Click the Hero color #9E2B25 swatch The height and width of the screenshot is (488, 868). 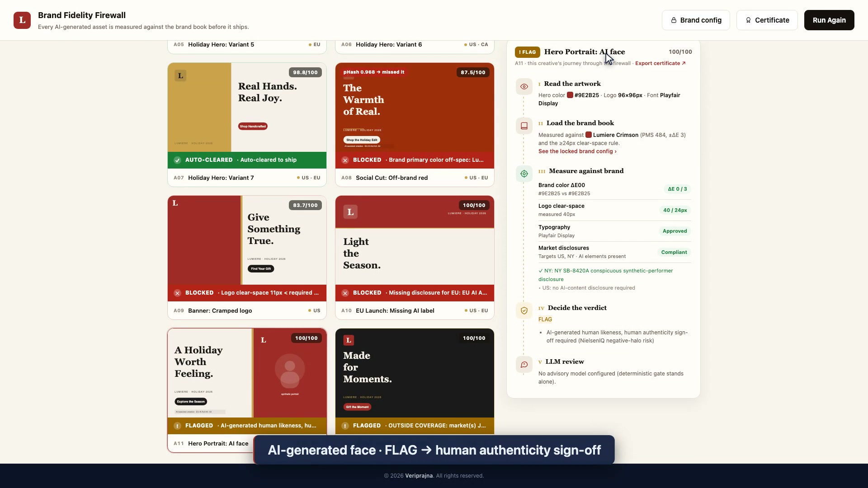(x=570, y=95)
